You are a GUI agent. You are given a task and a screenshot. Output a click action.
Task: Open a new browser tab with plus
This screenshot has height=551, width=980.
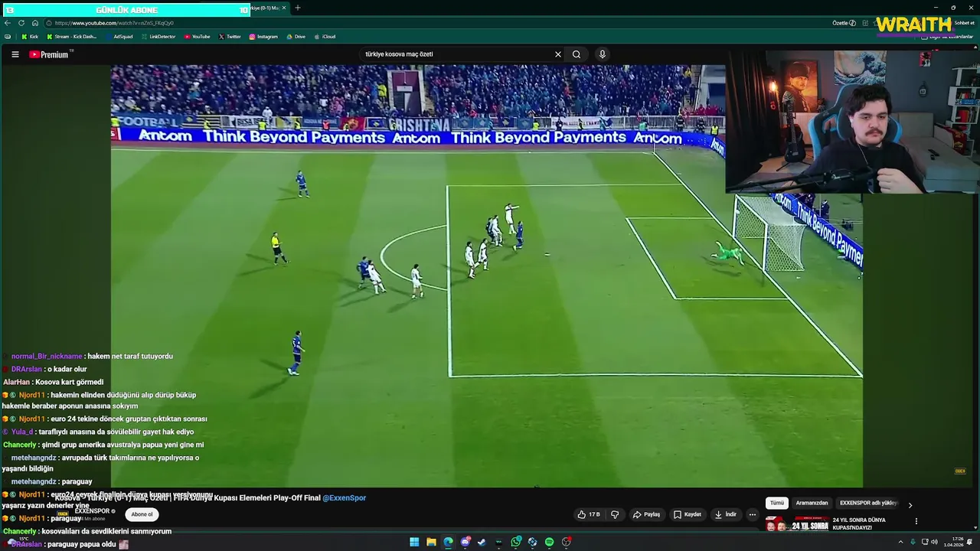point(298,8)
